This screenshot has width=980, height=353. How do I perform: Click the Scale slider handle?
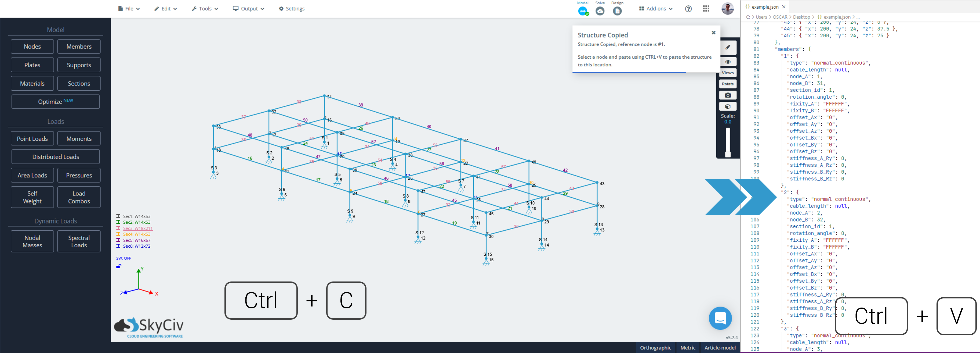(x=727, y=154)
